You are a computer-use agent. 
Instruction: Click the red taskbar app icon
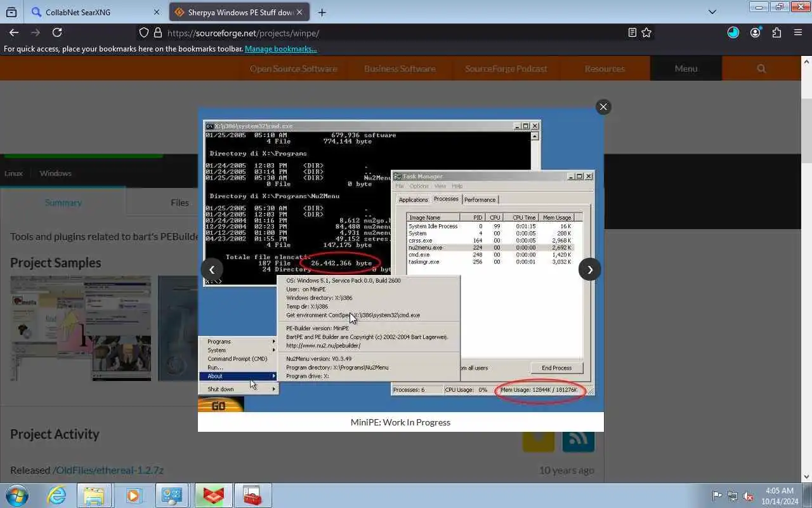[213, 495]
